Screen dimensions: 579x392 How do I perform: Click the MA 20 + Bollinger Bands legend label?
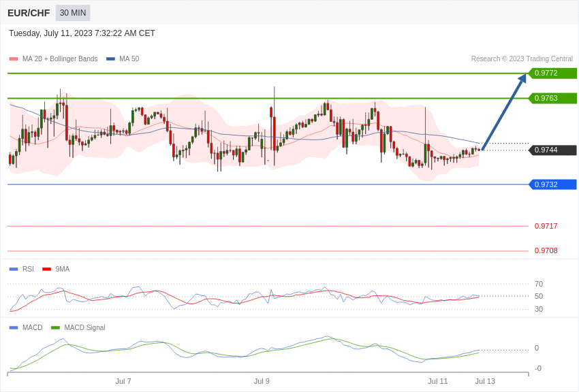[60, 59]
